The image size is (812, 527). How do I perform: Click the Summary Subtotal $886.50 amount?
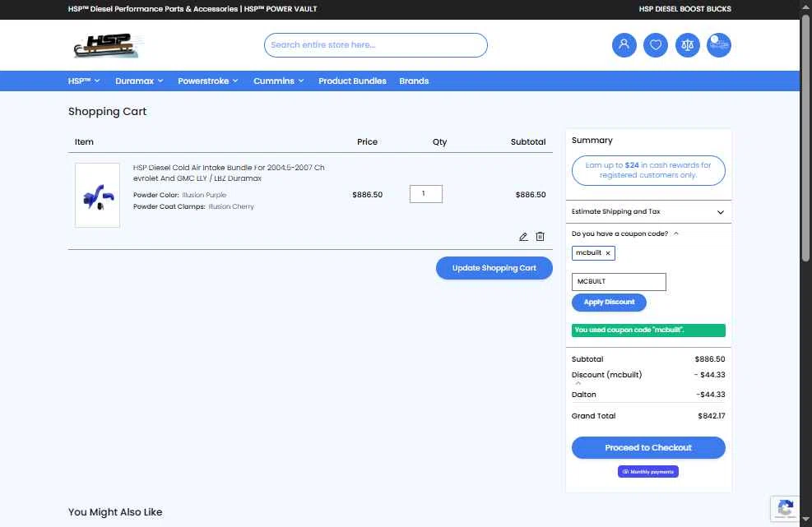point(710,358)
